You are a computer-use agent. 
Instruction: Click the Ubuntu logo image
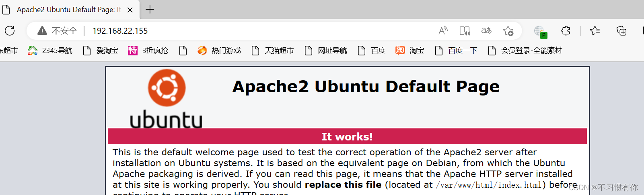pos(166,98)
